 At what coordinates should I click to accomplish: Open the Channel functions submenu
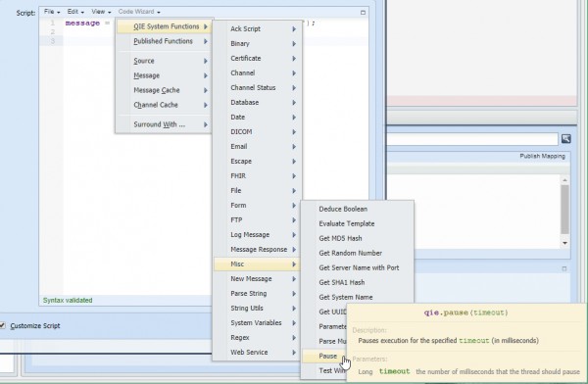point(257,72)
